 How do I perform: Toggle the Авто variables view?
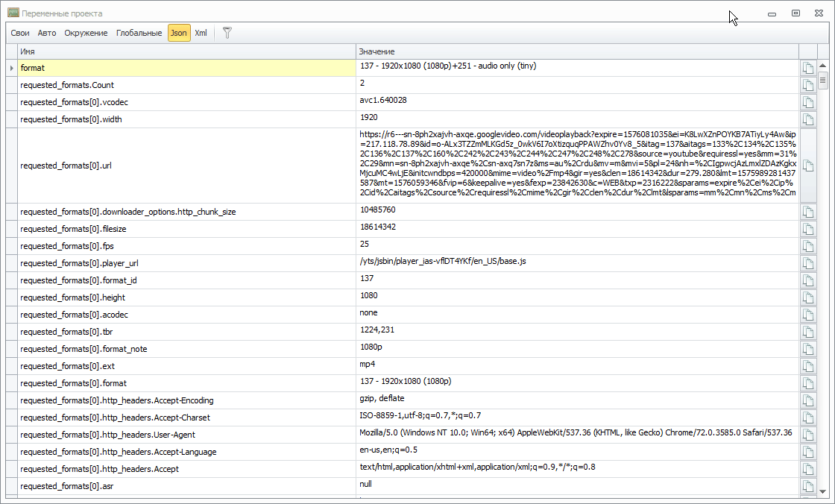click(47, 33)
